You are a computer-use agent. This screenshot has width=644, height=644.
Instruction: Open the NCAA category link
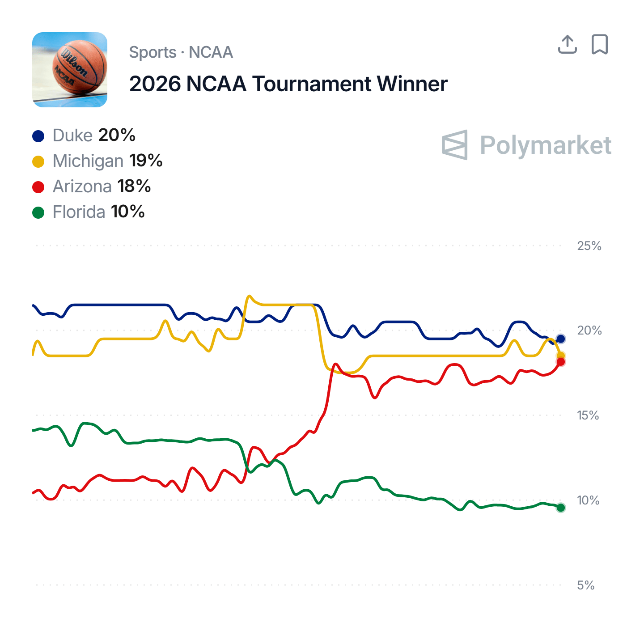[211, 52]
